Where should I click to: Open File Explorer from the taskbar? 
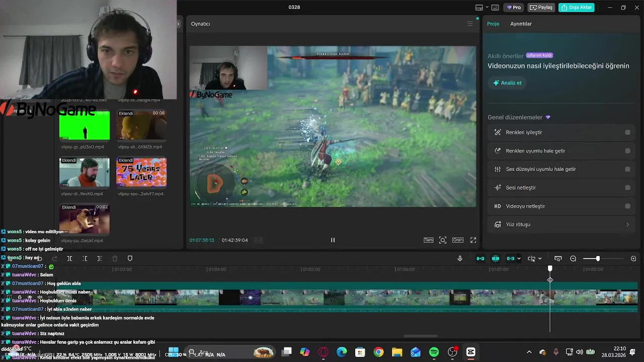[397, 352]
